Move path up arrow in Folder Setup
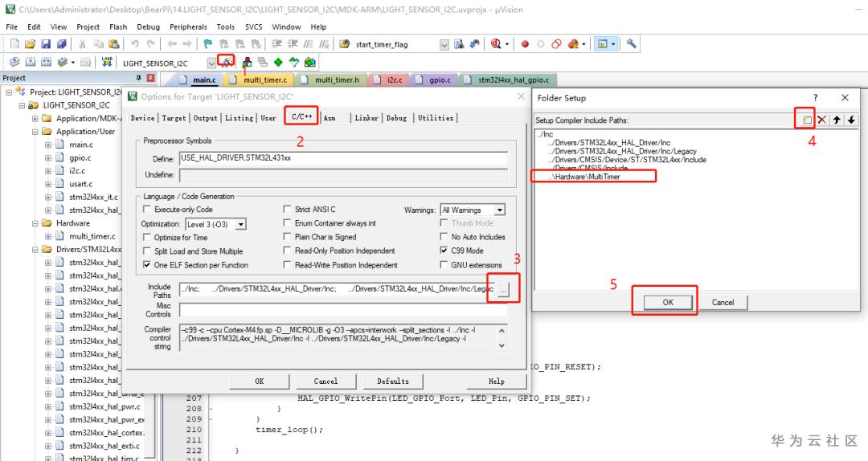The height and width of the screenshot is (461, 868). (837, 120)
